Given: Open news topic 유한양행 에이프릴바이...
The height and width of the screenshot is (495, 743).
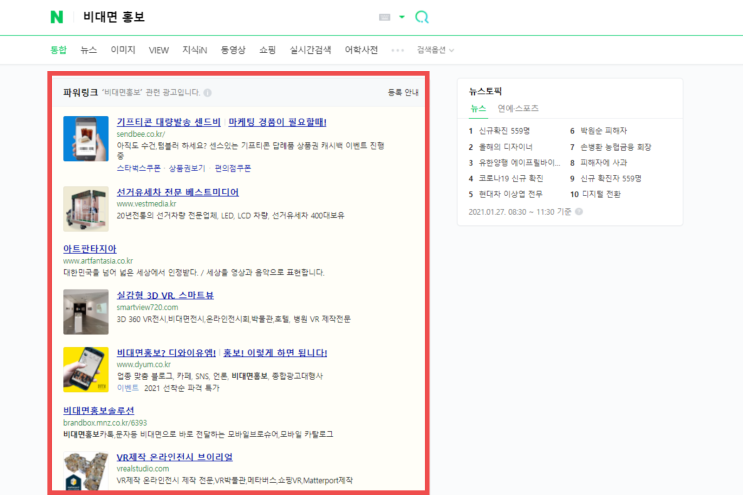Looking at the screenshot, I should click(519, 163).
